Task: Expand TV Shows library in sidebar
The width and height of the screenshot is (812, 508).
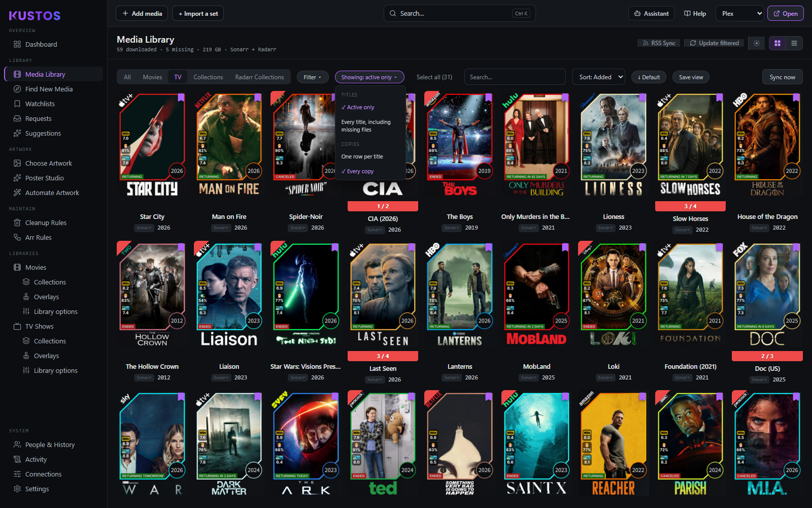Action: 54,326
